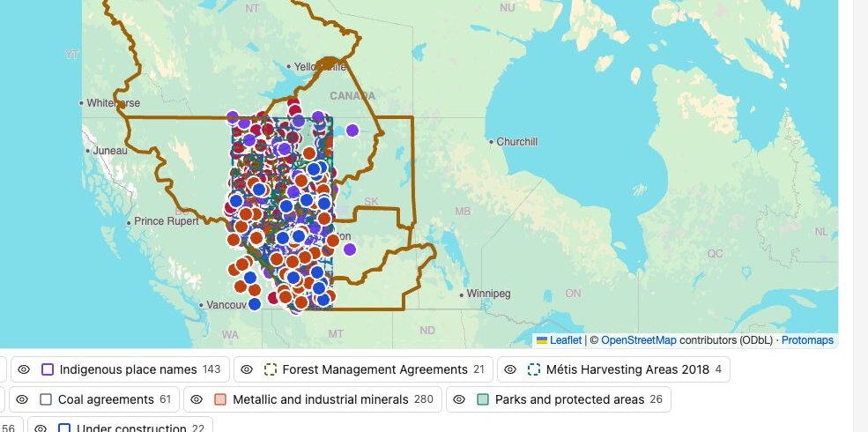Click the count 61 beside Coal agreements
Viewport: 868px width, 432px height.
[x=165, y=399]
